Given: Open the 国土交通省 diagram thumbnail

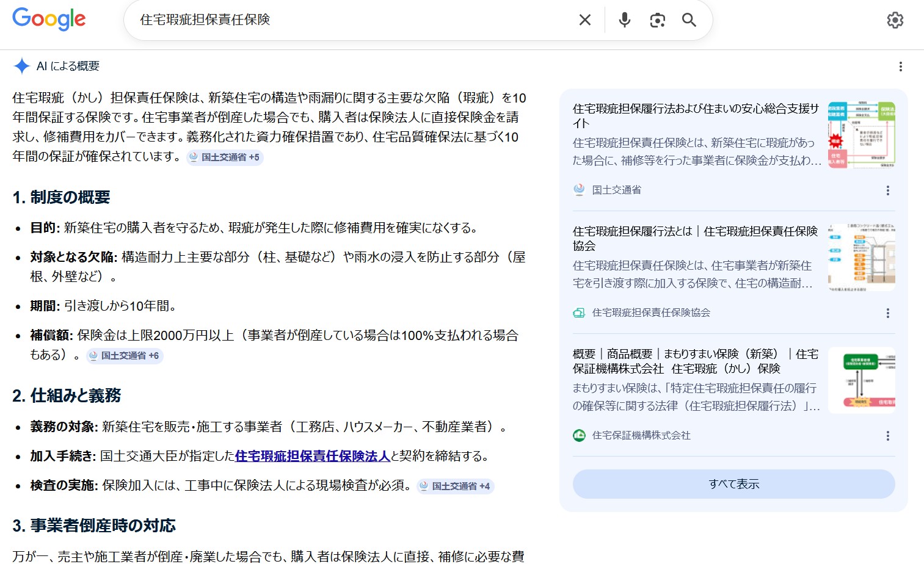Looking at the screenshot, I should pos(861,135).
